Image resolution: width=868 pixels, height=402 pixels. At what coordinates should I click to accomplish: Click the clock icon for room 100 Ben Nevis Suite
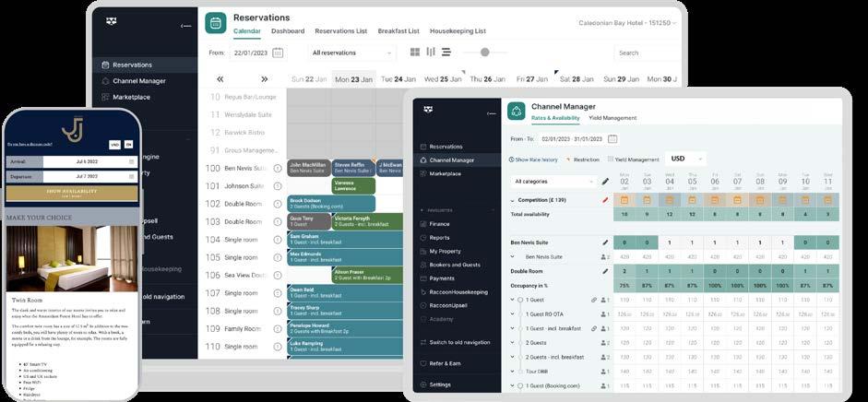[x=278, y=168]
